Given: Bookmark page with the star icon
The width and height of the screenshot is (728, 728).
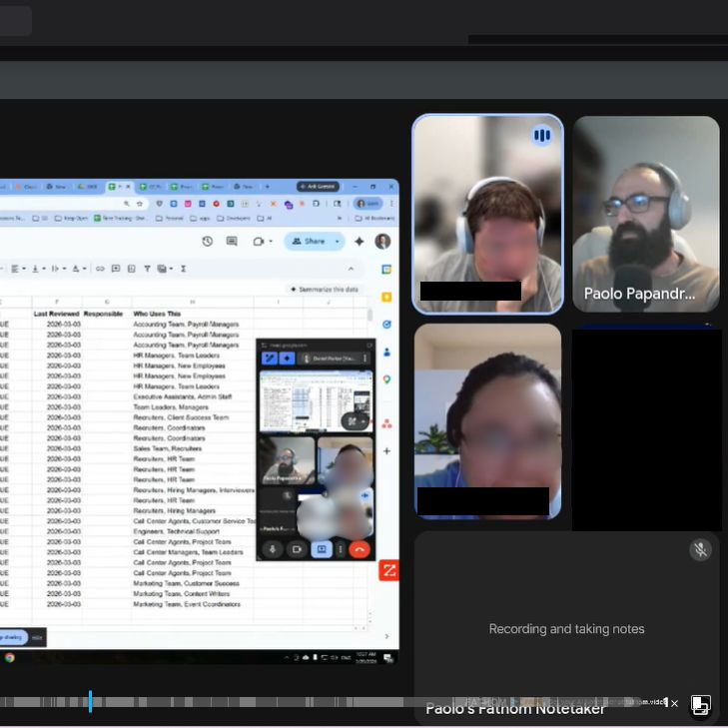Looking at the screenshot, I should pos(140,204).
